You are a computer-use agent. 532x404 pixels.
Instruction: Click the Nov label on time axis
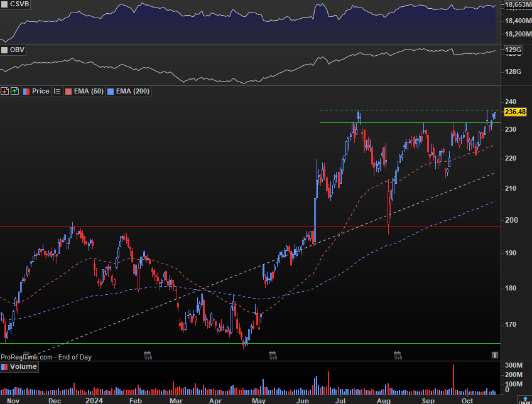tap(13, 401)
